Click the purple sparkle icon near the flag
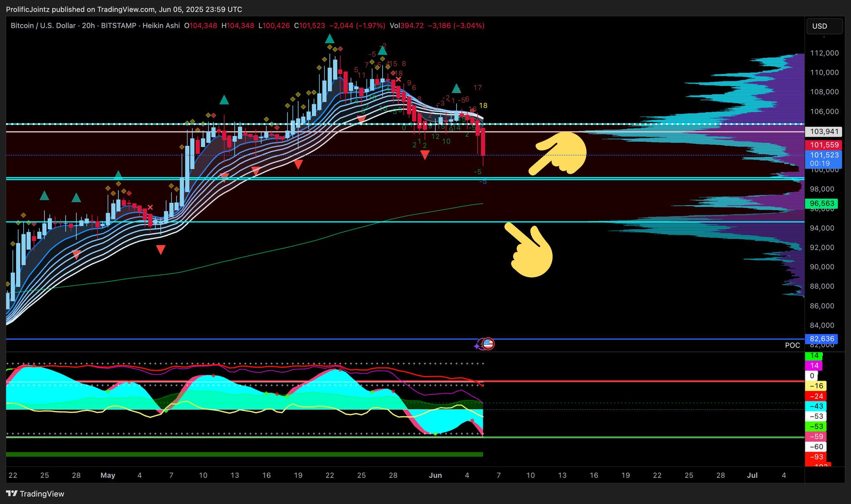Screen dimensions: 851x504 (x=477, y=346)
